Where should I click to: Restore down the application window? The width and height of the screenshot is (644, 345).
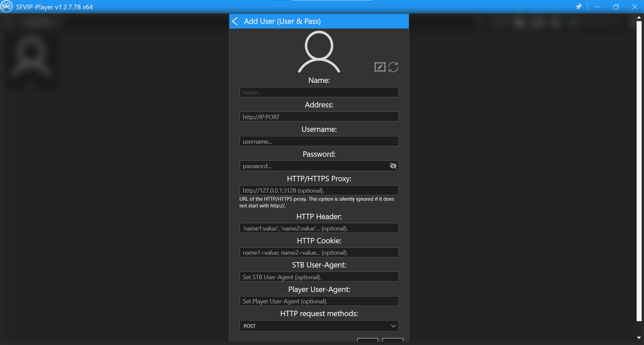tap(616, 7)
